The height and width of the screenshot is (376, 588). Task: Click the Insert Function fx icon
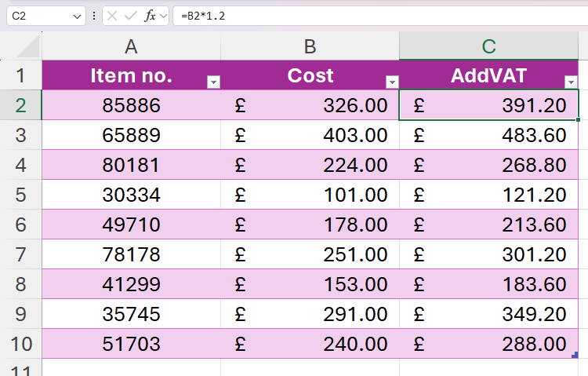click(x=149, y=16)
